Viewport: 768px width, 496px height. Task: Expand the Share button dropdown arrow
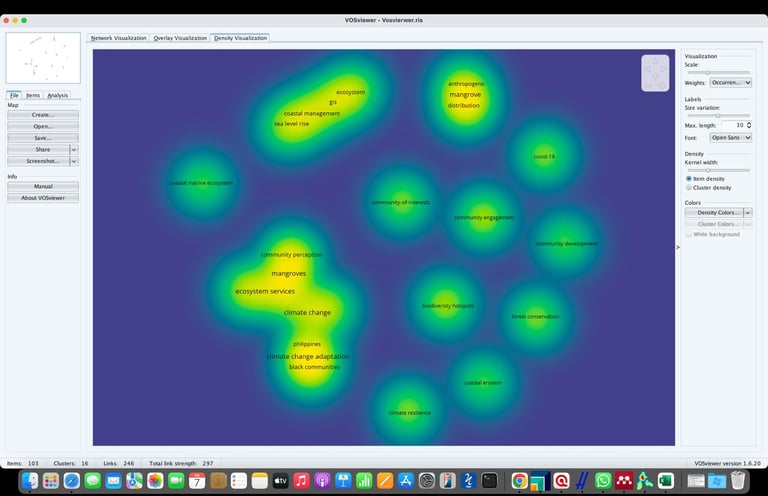[x=74, y=149]
